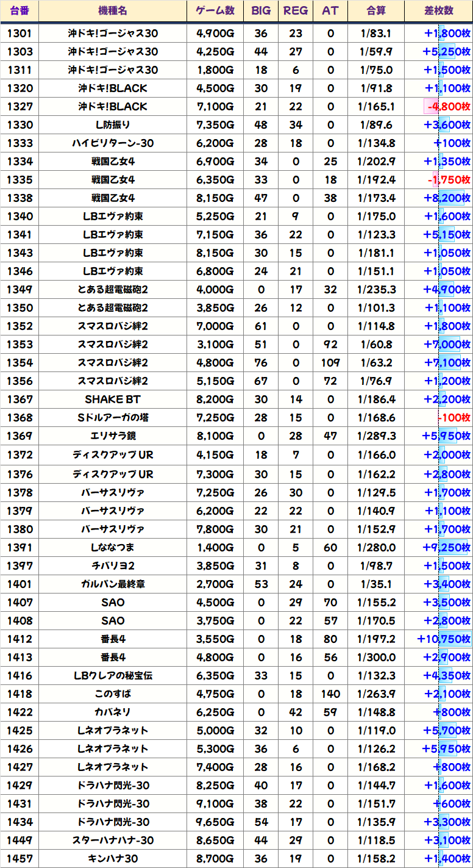The width and height of the screenshot is (473, 868).
Task: Click the 合算 column header
Action: [376, 11]
